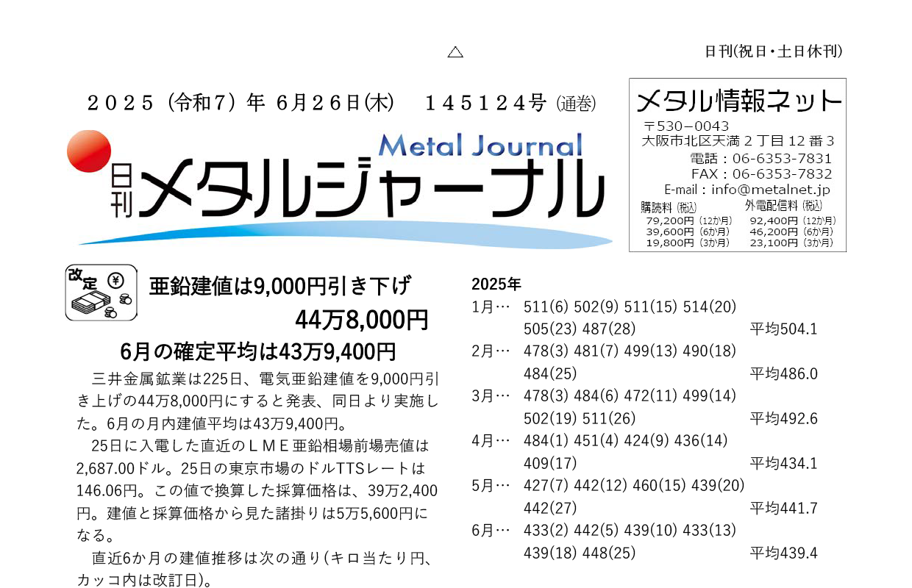Click the small triangle mark at page top
The width and height of the screenshot is (912, 588).
(x=455, y=52)
